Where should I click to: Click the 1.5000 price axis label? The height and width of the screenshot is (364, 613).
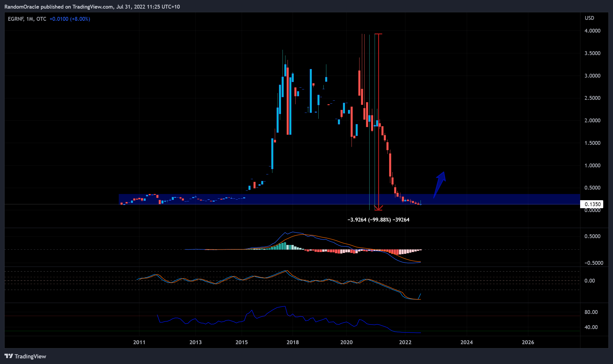592,143
